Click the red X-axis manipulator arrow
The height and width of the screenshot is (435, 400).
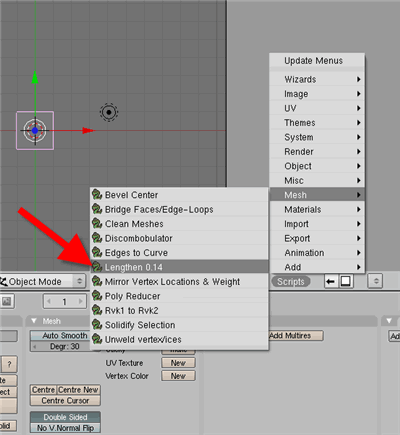click(89, 130)
